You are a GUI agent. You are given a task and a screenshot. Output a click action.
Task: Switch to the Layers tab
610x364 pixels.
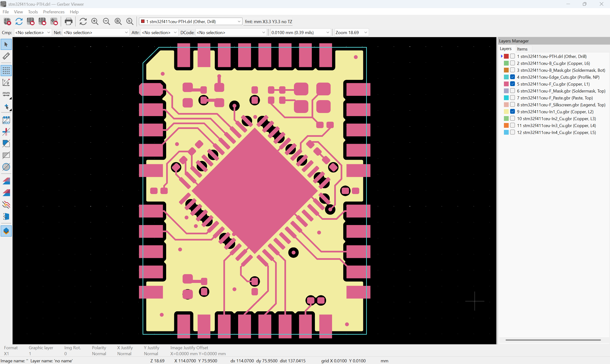[x=506, y=49]
